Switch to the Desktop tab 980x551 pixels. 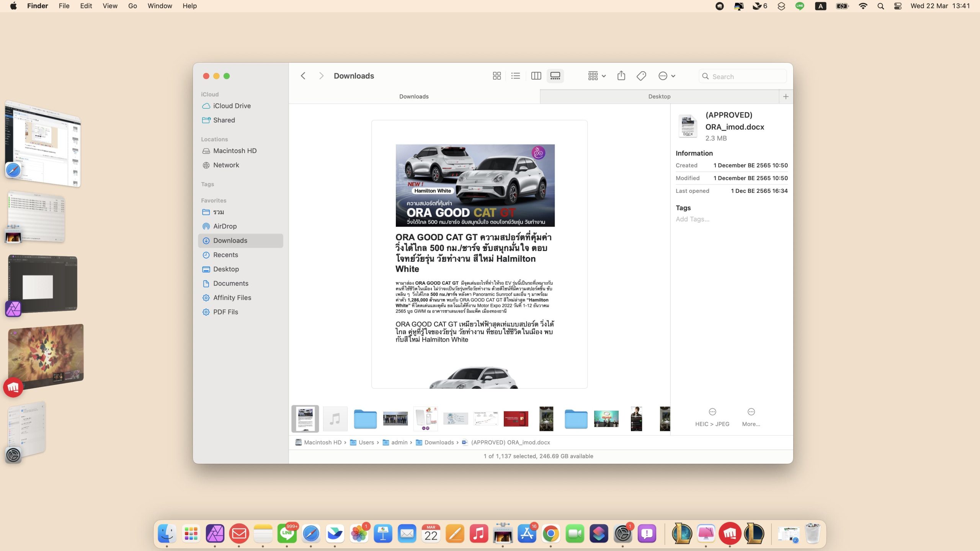coord(659,96)
